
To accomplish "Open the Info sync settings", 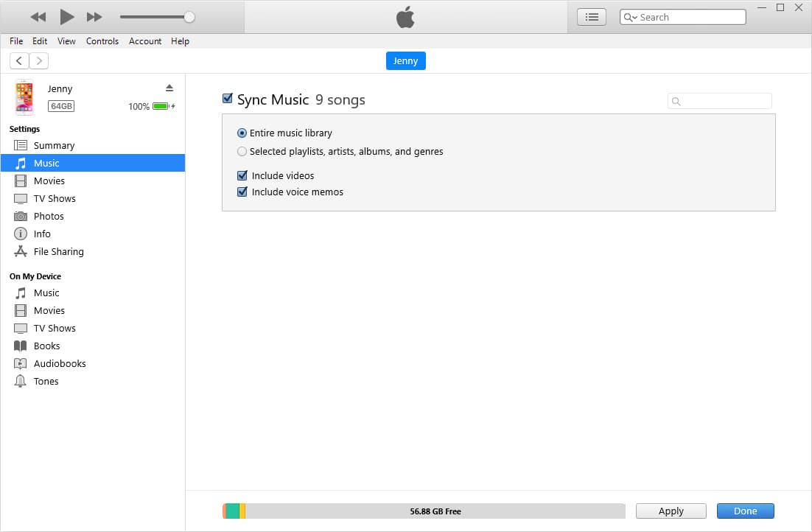I will pyautogui.click(x=42, y=234).
